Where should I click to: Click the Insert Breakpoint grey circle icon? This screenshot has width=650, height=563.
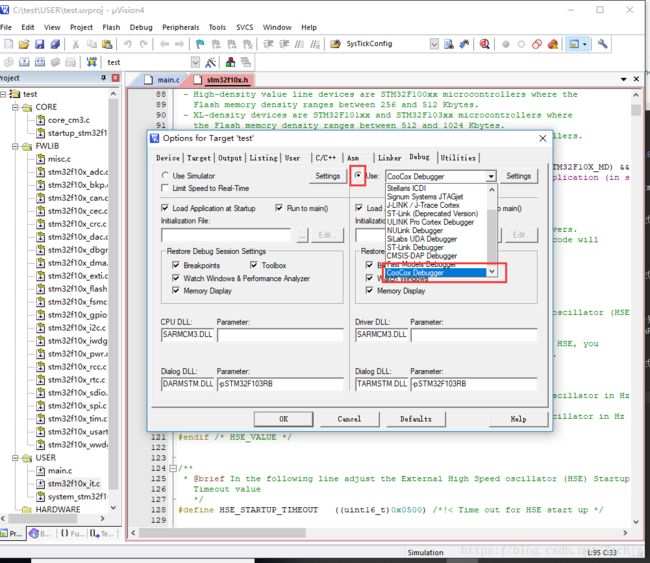pos(505,44)
